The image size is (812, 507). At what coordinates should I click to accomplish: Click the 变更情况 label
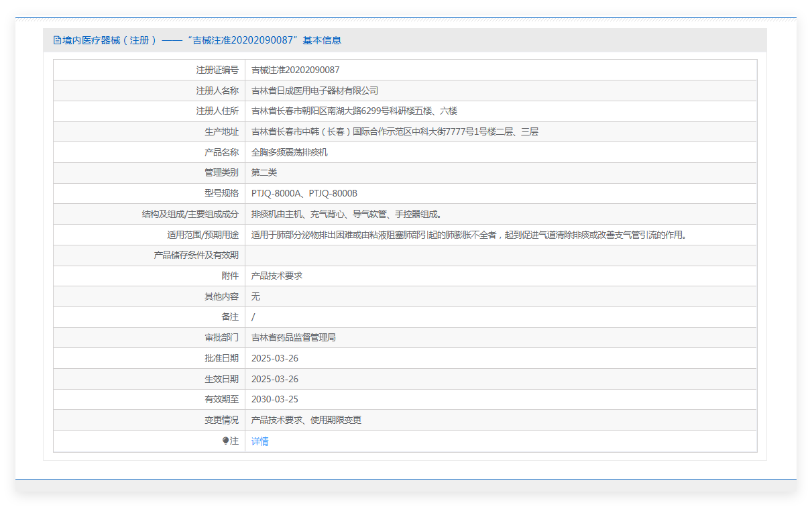[x=221, y=420]
